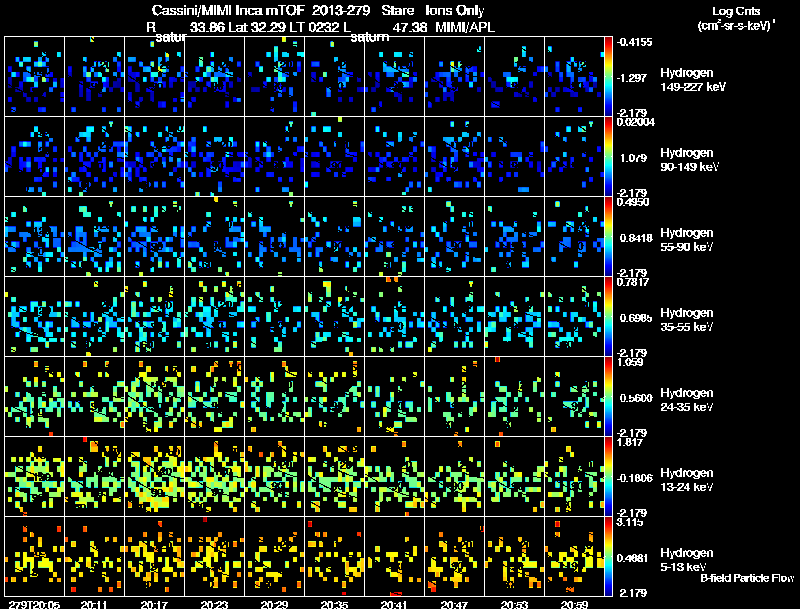Image resolution: width=800 pixels, height=609 pixels.
Task: Open the 24-35 keV image panel at 20:17
Action: [x=155, y=397]
